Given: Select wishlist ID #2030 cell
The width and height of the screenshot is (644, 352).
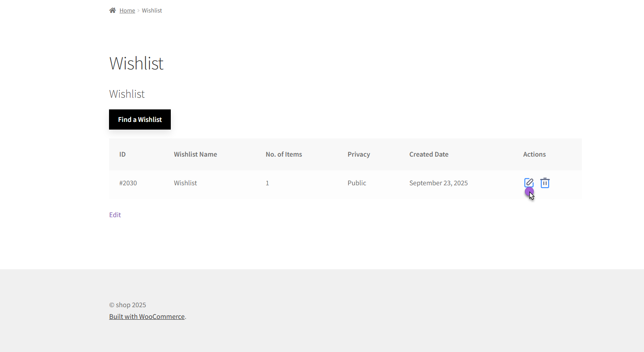Looking at the screenshot, I should [128, 183].
